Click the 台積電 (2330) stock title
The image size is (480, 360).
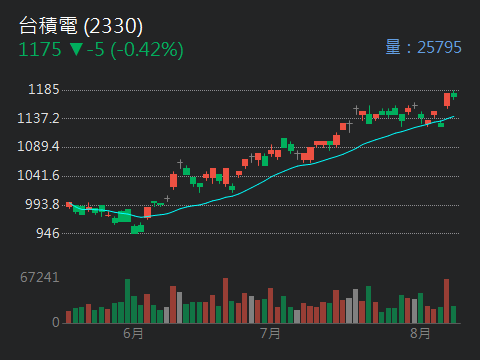81,26
